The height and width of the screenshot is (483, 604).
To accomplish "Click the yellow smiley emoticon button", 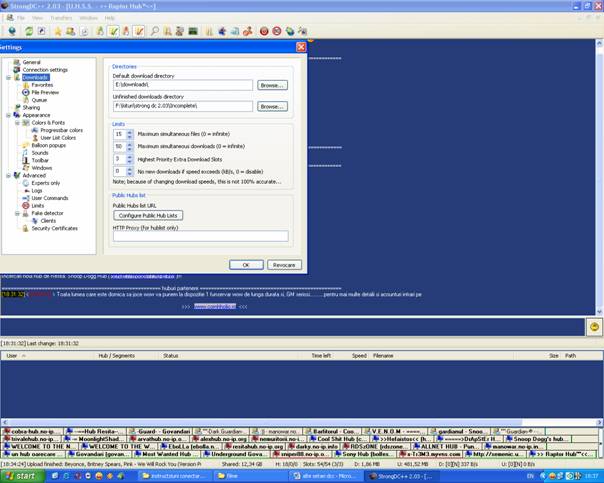I will pyautogui.click(x=594, y=327).
